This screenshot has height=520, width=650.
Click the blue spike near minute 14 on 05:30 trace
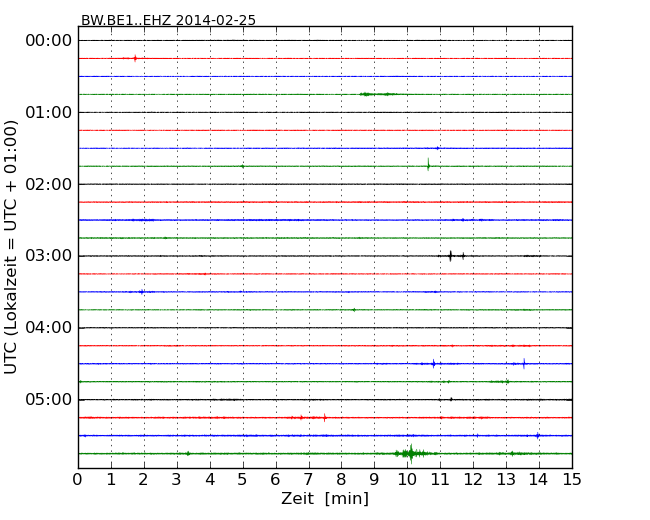click(x=538, y=435)
